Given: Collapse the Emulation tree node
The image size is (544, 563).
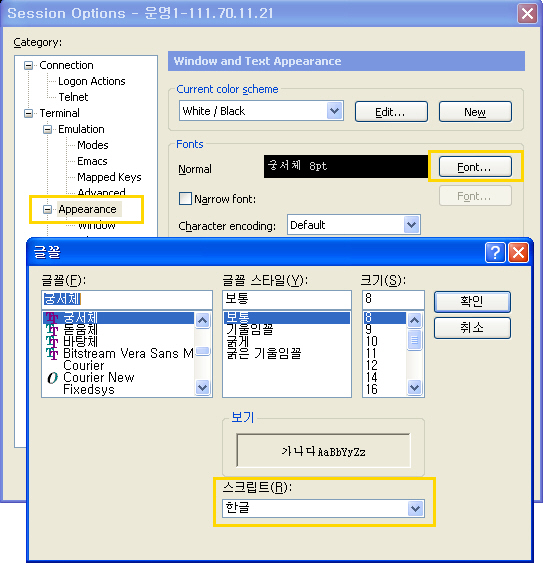Looking at the screenshot, I should (47, 129).
